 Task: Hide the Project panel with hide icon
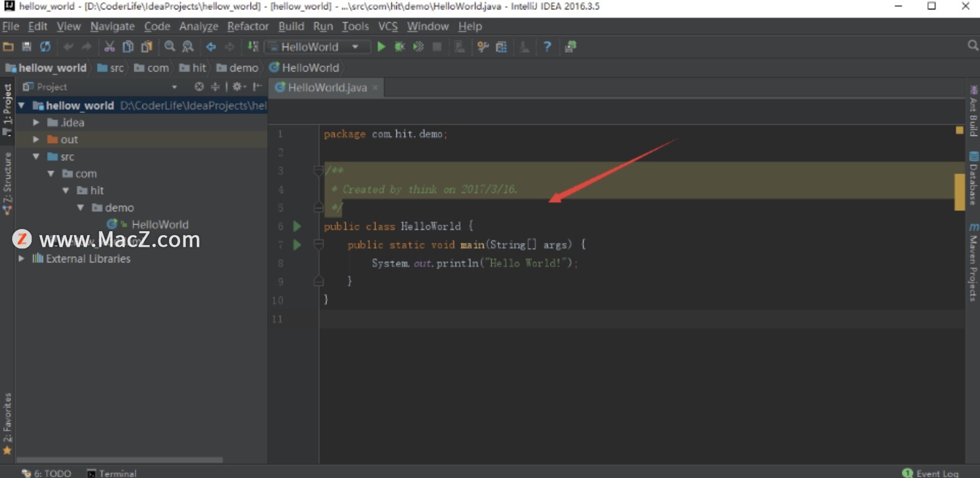(258, 87)
